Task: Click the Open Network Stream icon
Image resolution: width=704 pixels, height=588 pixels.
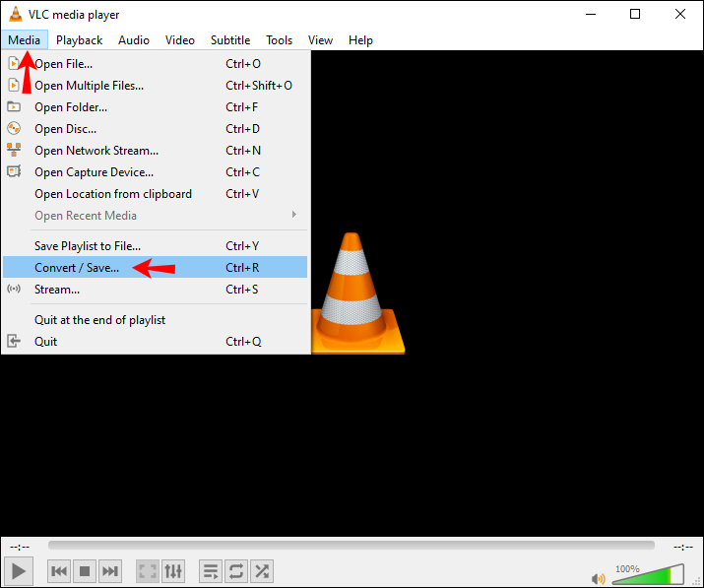Action: pyautogui.click(x=14, y=150)
